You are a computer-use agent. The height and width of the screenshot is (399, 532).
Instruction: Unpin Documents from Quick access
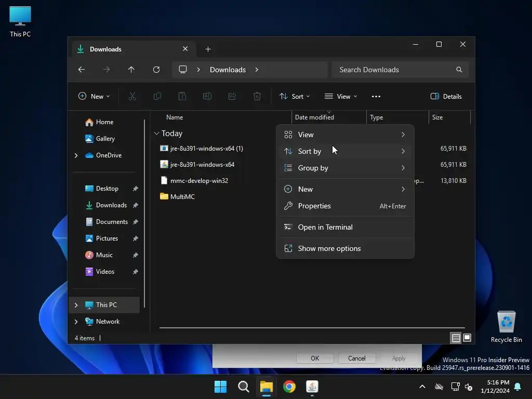coord(136,222)
